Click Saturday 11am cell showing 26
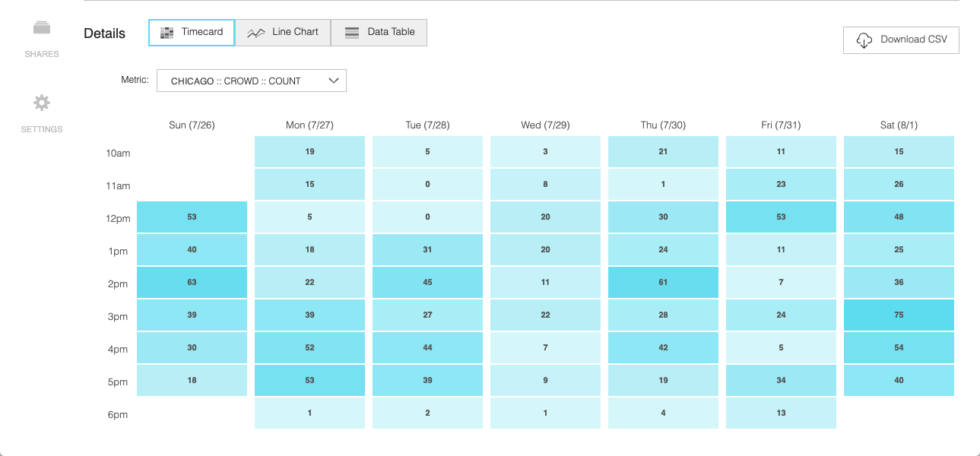The image size is (980, 456). point(899,184)
